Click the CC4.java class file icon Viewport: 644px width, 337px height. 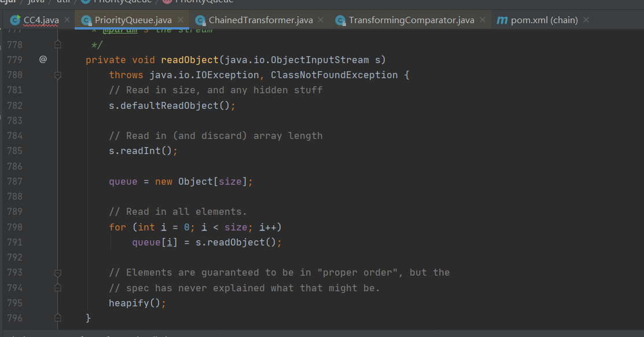point(15,20)
